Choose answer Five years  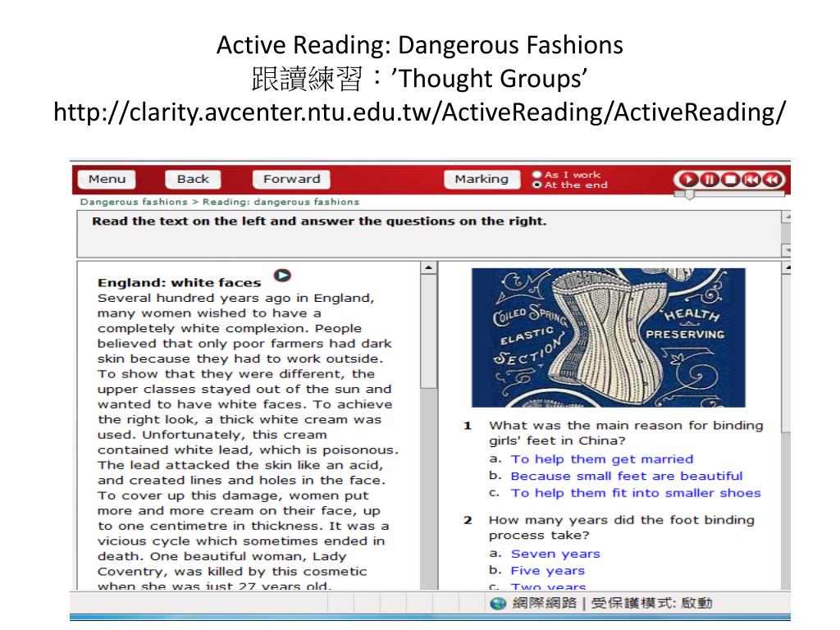point(547,571)
